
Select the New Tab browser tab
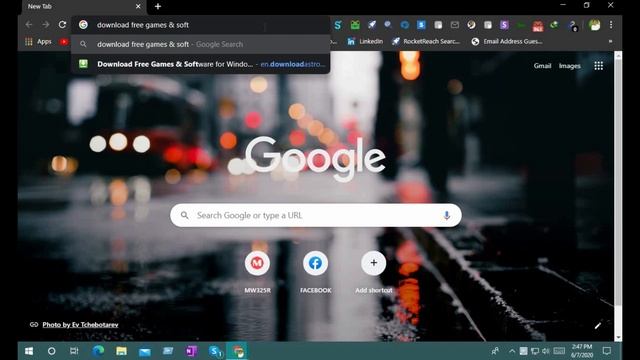(x=84, y=7)
